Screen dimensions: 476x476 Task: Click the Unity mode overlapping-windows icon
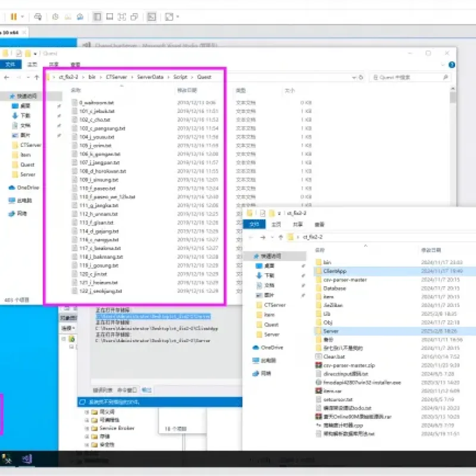[x=134, y=17]
